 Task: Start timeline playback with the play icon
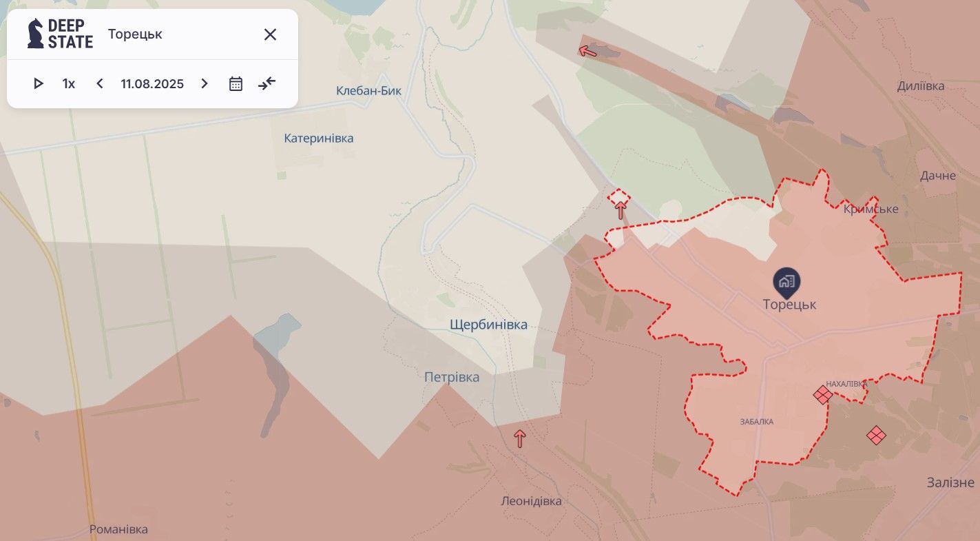[39, 83]
